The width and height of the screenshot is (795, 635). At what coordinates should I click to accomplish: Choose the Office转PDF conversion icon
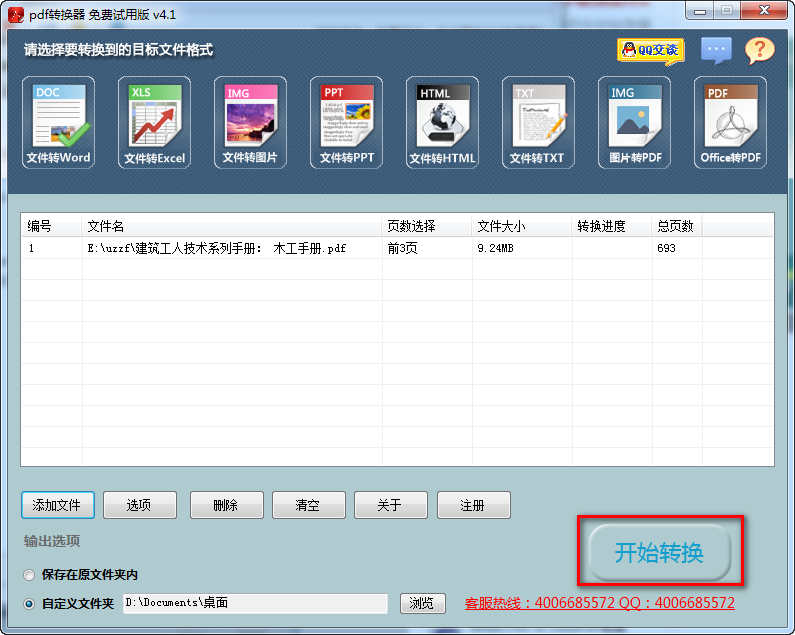pyautogui.click(x=730, y=122)
